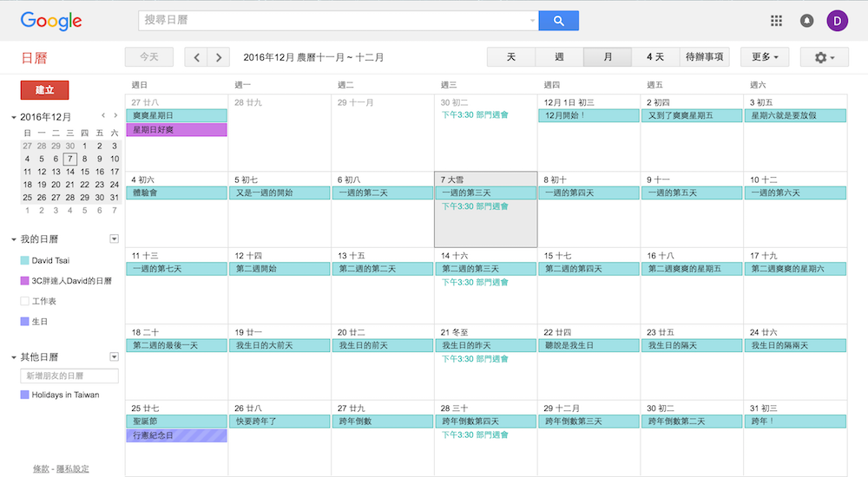Click the 新增朋友的日曆 input field

(x=69, y=376)
